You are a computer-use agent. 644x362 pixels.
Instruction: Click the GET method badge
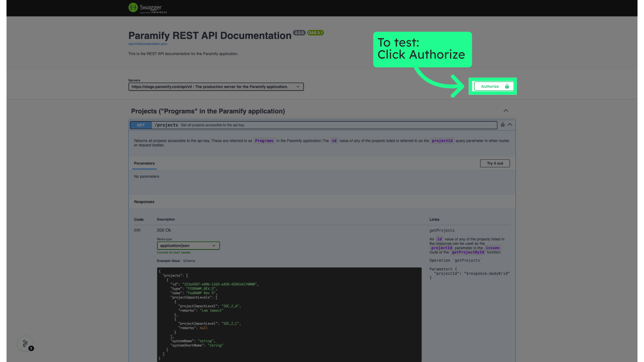(141, 125)
